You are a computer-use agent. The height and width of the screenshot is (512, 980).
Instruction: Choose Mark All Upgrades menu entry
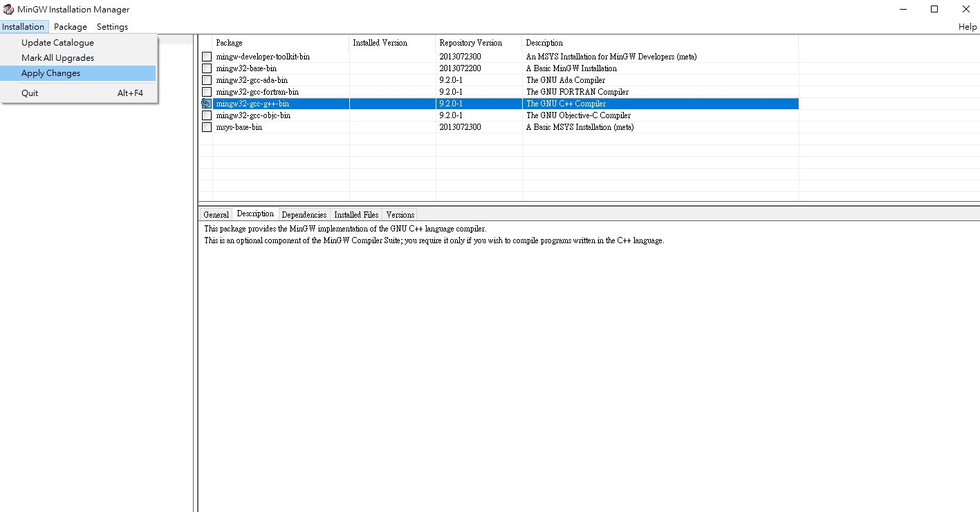pyautogui.click(x=78, y=58)
